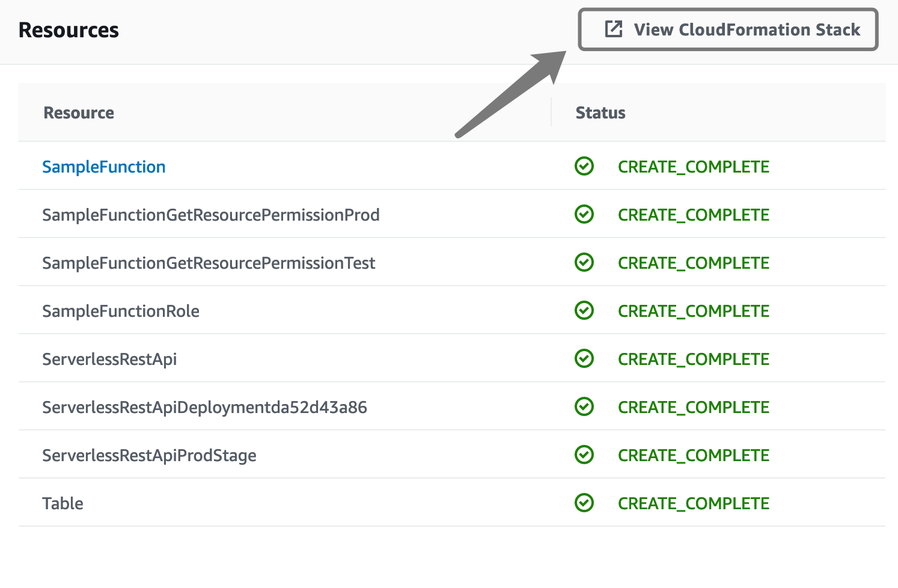Click the Resources section heading
This screenshot has width=898, height=588.
69,30
